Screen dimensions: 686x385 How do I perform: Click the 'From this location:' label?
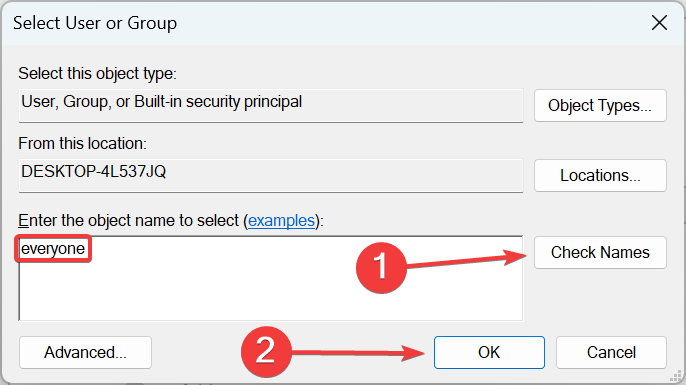point(82,144)
